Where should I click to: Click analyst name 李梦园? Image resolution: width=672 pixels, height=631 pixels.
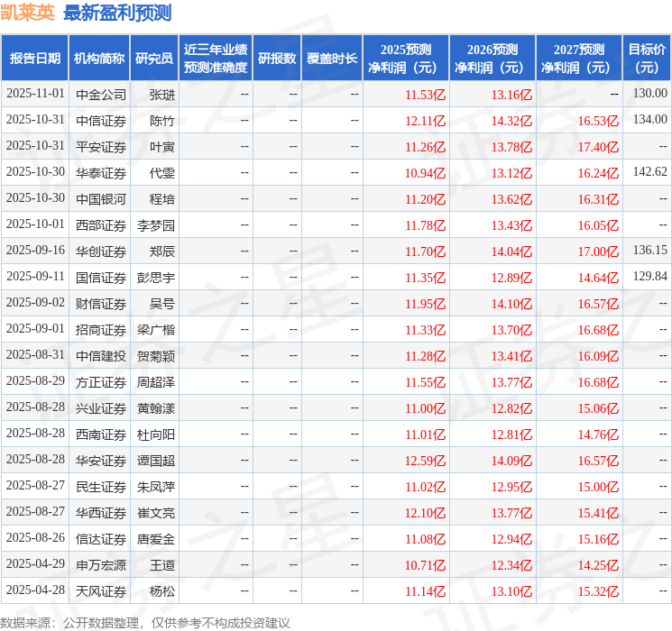156,224
